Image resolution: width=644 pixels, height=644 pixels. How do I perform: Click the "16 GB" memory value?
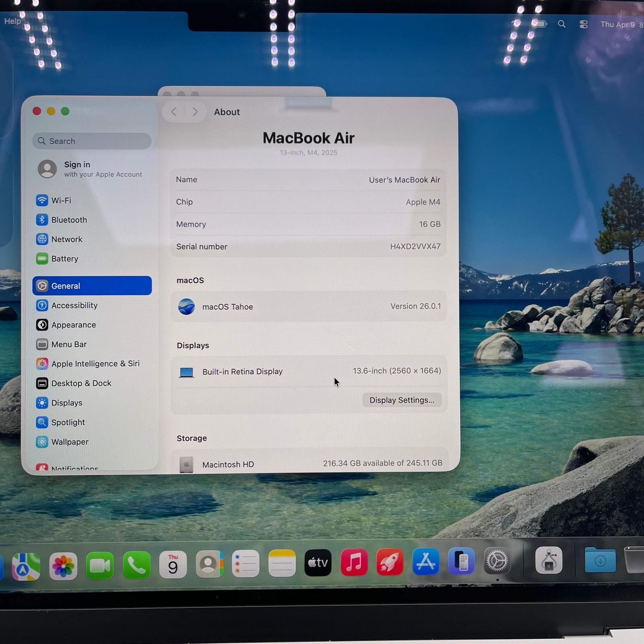tap(430, 224)
